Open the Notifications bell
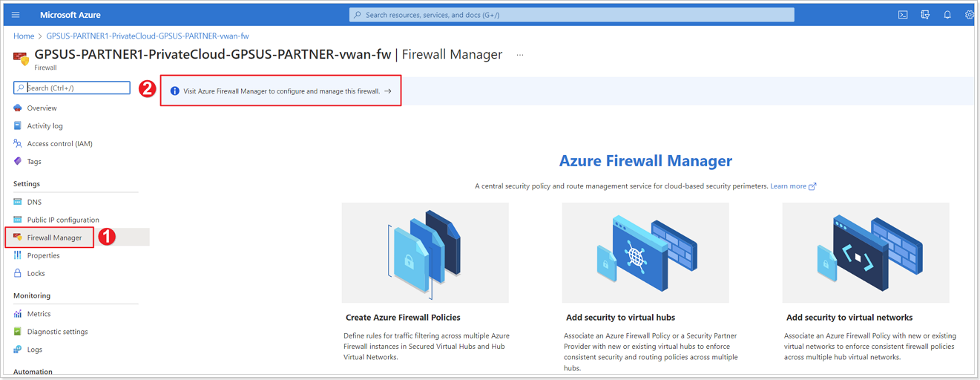The image size is (980, 380). 947,15
